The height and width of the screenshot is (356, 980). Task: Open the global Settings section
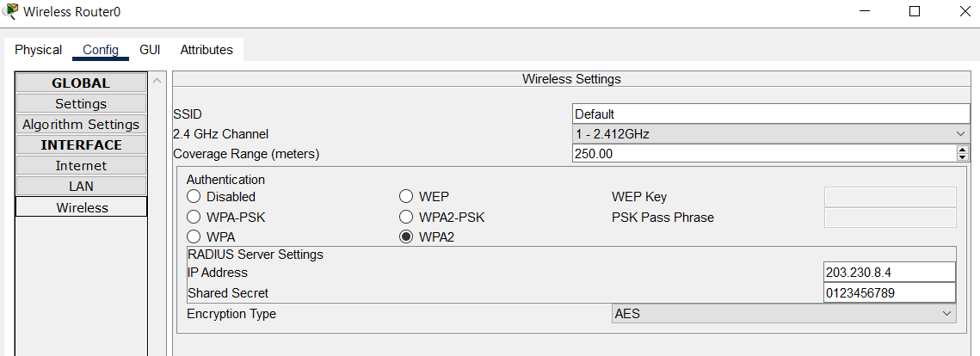[x=81, y=104]
